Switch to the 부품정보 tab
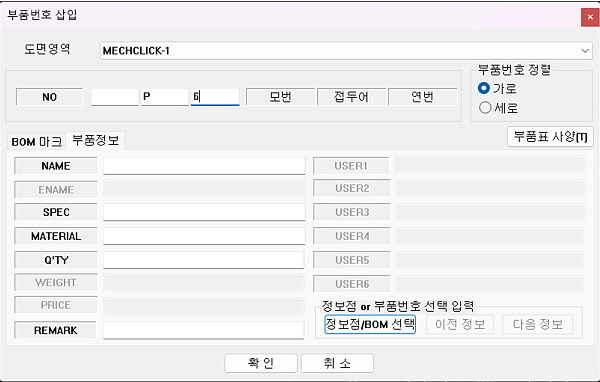The height and width of the screenshot is (382, 600). [95, 140]
